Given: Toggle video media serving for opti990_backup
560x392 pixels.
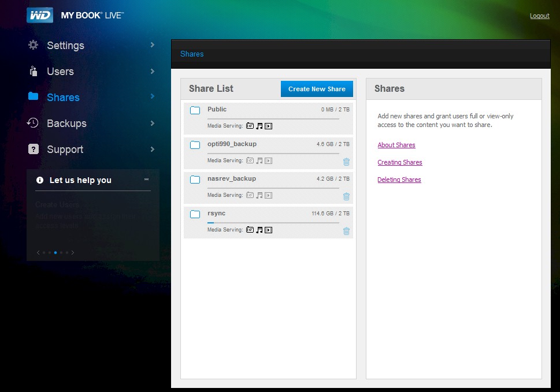Looking at the screenshot, I should [x=269, y=160].
